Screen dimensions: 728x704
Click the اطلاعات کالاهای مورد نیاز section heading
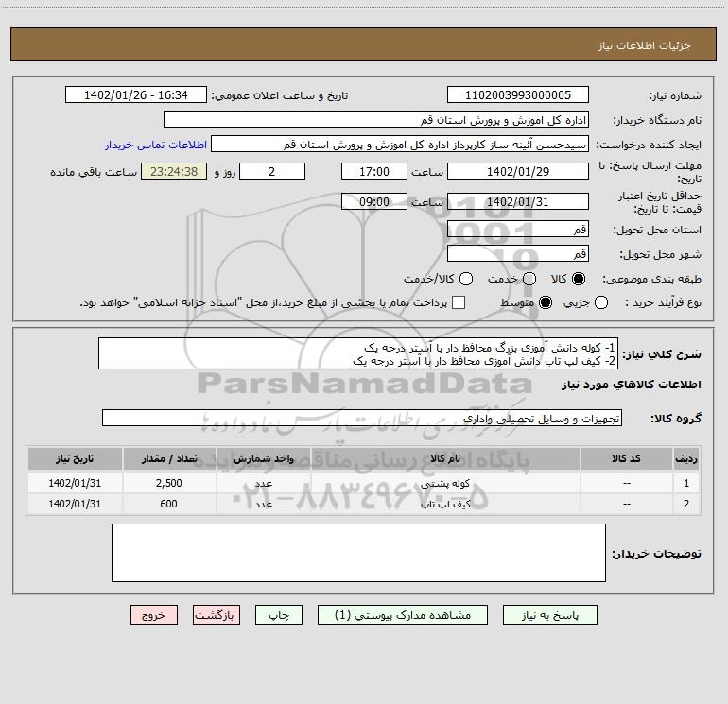point(631,385)
